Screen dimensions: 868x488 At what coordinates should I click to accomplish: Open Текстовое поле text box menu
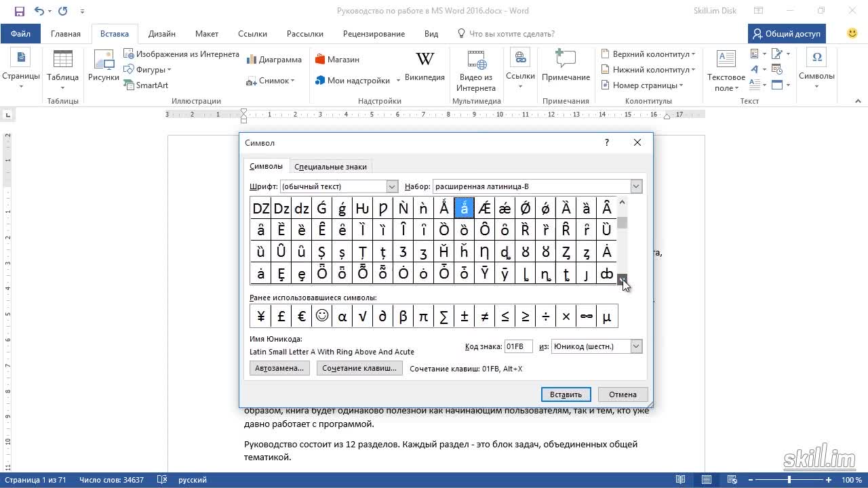click(726, 70)
